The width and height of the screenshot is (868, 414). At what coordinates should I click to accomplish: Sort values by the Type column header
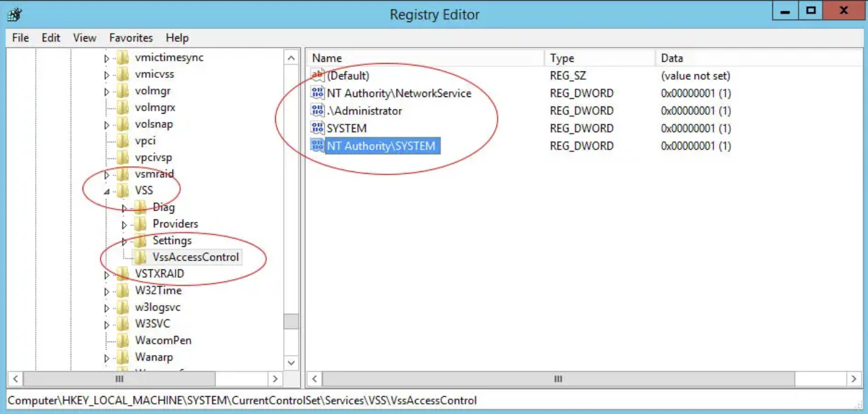600,58
